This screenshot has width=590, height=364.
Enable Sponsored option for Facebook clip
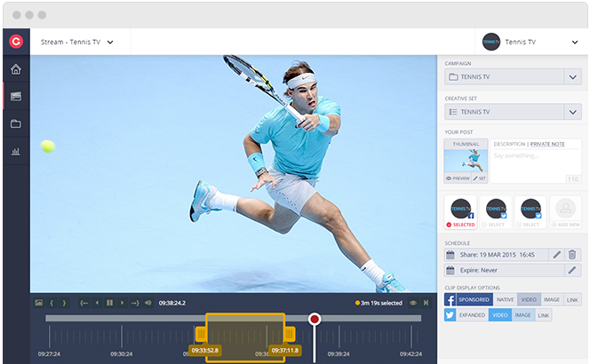474,300
